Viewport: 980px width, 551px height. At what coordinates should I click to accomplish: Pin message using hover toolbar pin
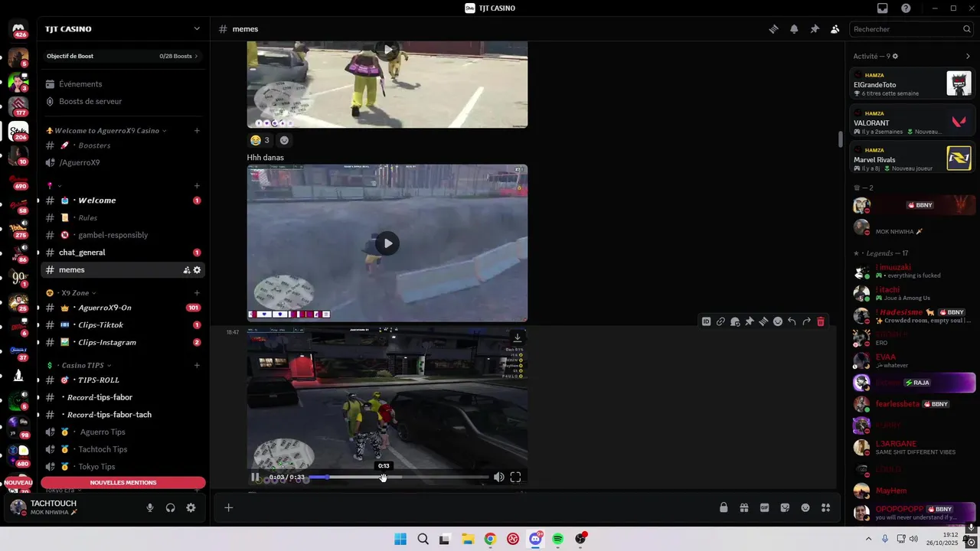tap(749, 321)
